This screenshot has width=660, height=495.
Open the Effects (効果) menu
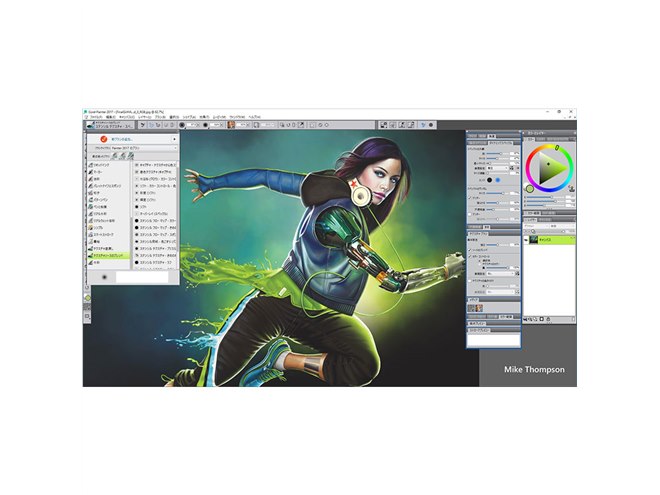[203, 117]
